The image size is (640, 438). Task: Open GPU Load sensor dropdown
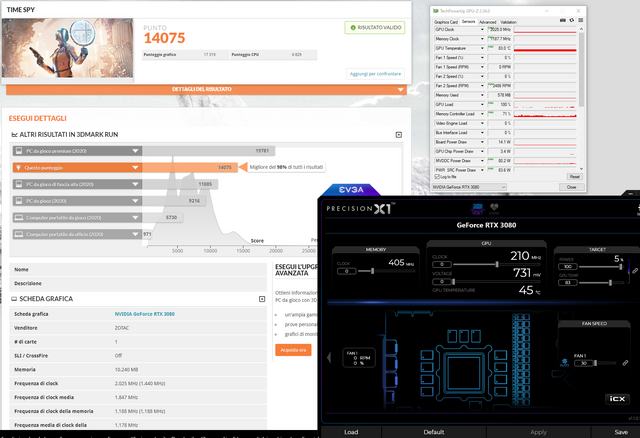(x=482, y=104)
